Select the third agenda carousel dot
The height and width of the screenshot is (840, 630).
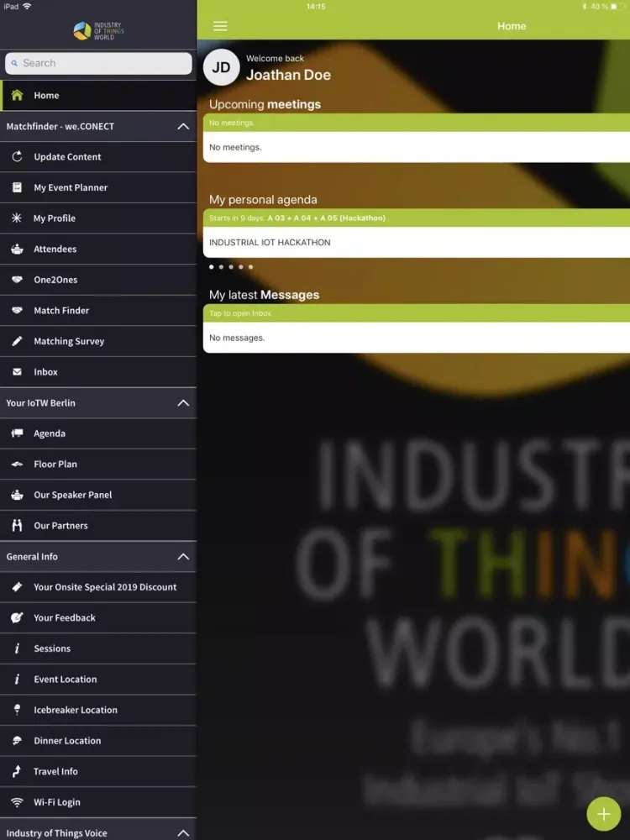click(231, 267)
